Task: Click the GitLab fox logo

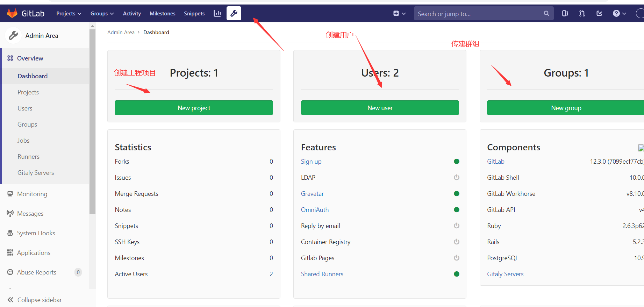Action: click(12, 13)
